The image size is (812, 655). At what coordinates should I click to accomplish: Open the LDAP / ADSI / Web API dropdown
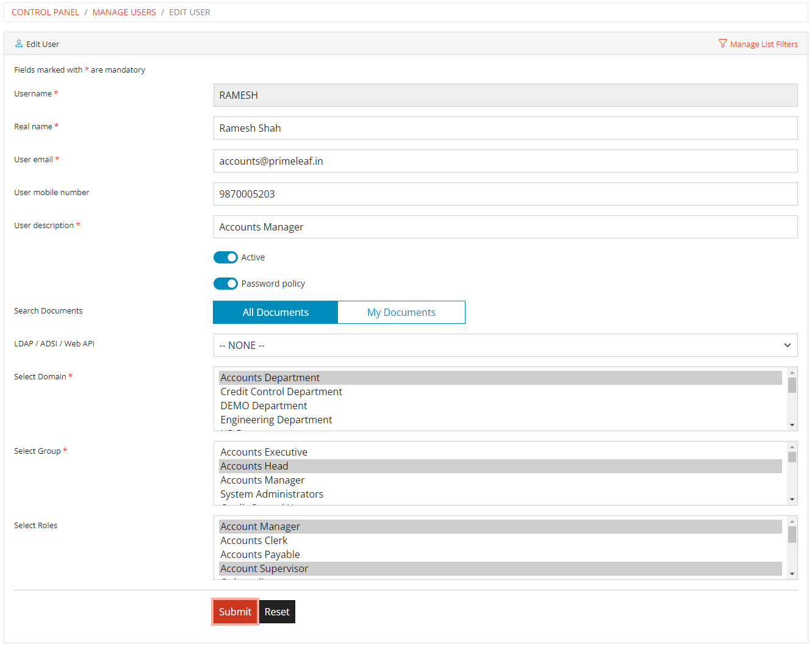pyautogui.click(x=505, y=345)
